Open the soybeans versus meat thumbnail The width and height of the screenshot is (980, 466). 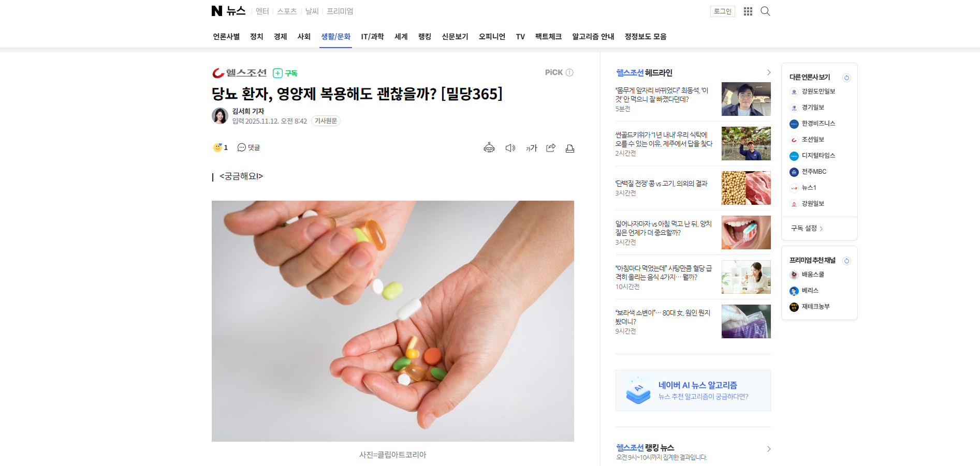pyautogui.click(x=746, y=188)
